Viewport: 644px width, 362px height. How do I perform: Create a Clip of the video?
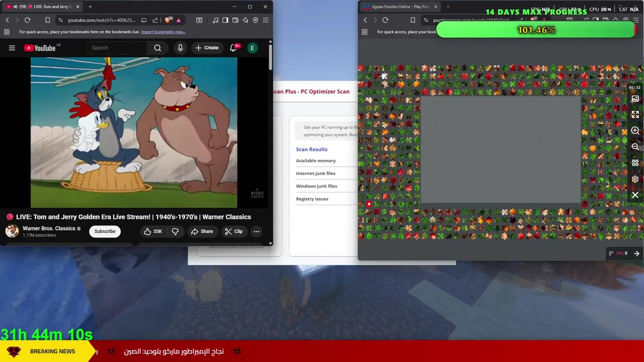coord(233,231)
